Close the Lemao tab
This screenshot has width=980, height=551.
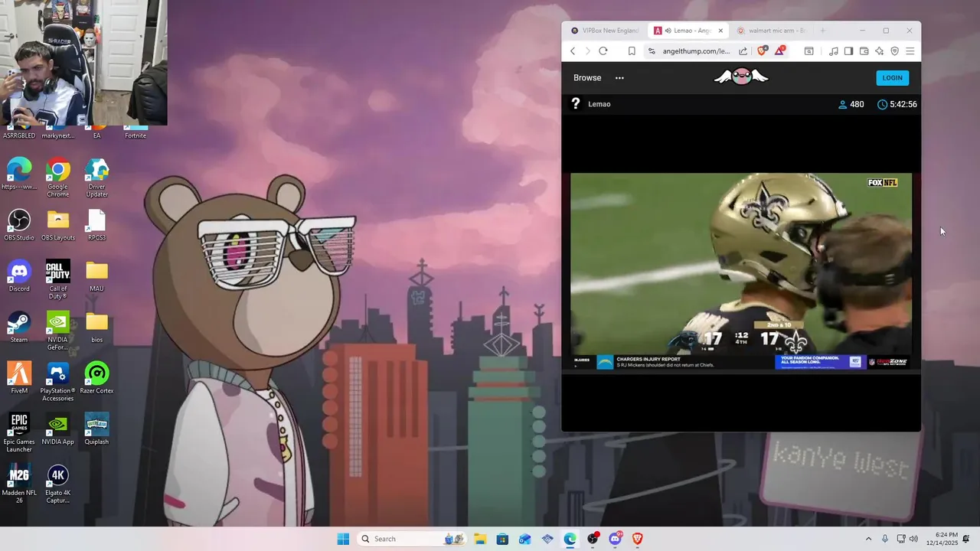720,31
